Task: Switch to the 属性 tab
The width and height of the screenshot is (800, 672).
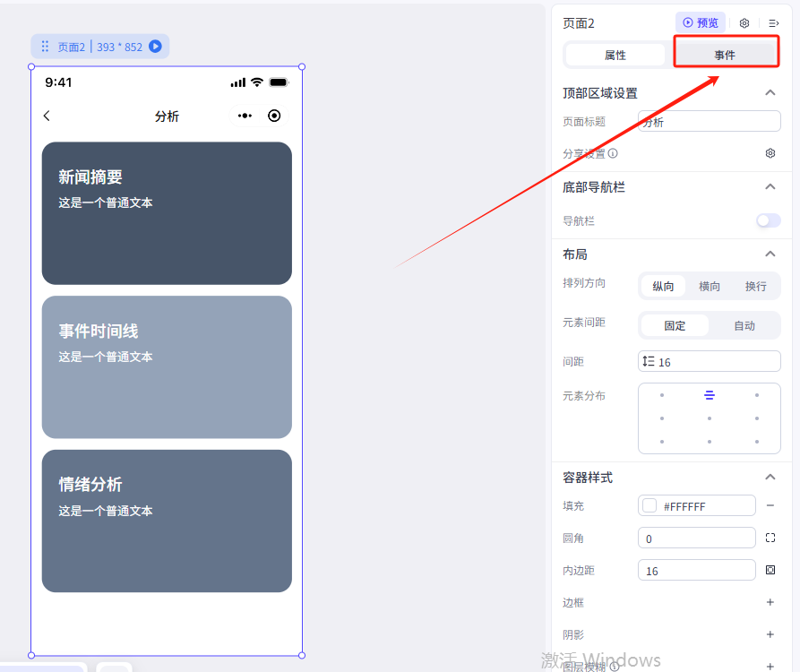Action: tap(615, 56)
